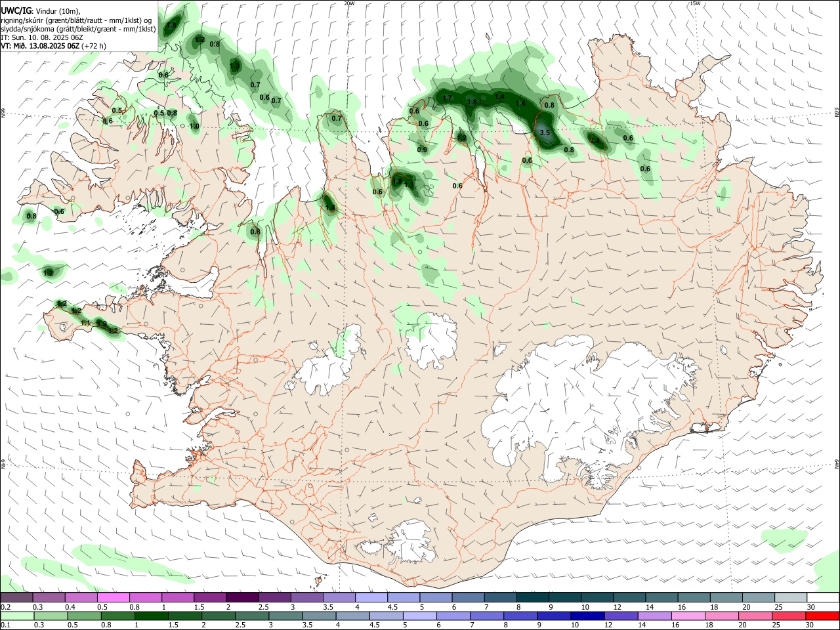Screen dimensions: 840x630
Task: Select the dark mauve swatch at 0.2 in the upper legend
Action: (x=16, y=597)
